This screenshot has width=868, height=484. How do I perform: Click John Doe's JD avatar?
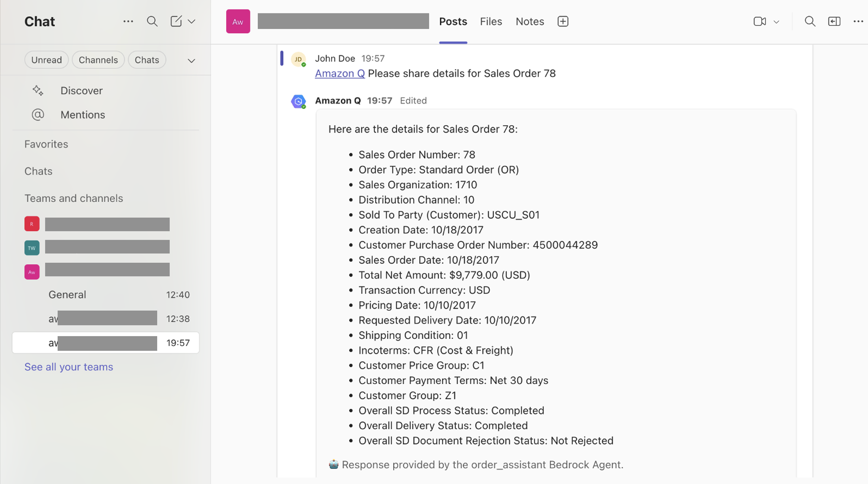coord(298,59)
